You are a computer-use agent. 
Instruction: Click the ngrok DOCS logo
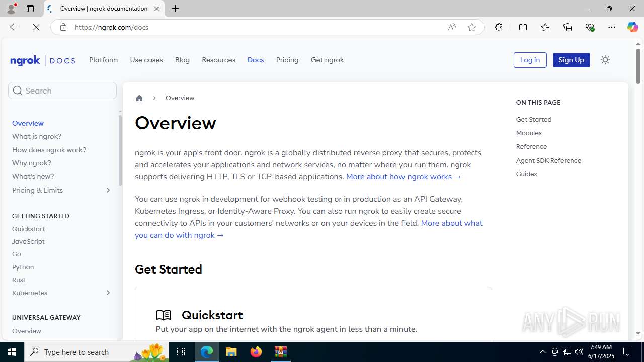coord(43,60)
